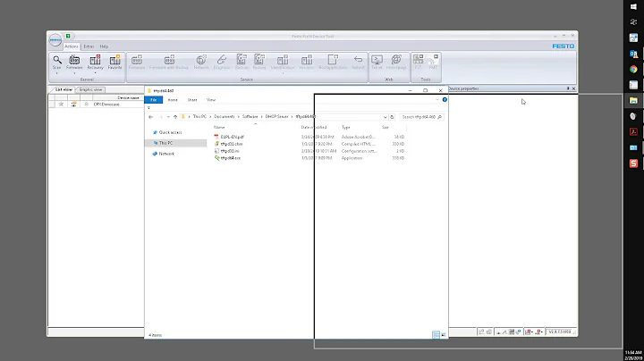644x361 pixels.
Task: Select Network in Explorer navigation pane
Action: [166, 154]
